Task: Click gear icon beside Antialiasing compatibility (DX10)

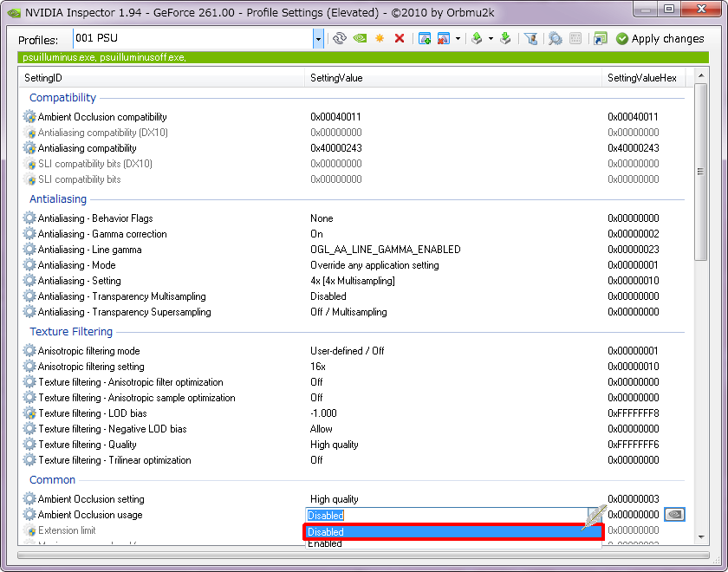Action: [x=29, y=133]
